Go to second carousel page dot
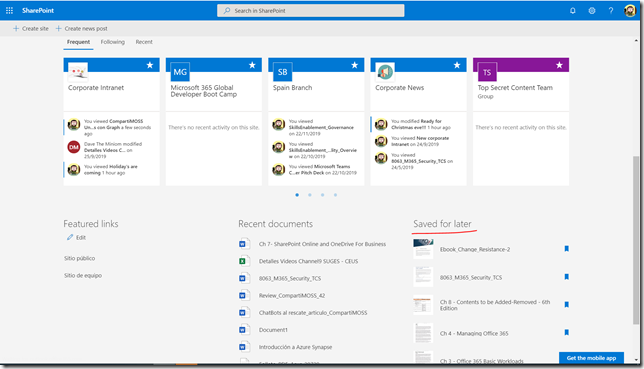Viewport: 644px width, 369px height. (x=310, y=195)
